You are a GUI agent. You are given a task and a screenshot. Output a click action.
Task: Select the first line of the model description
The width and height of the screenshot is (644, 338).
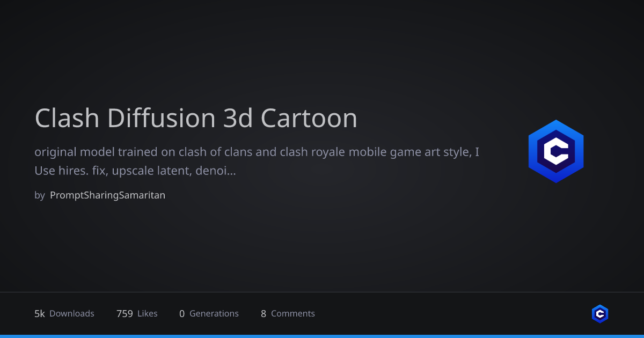(257, 152)
